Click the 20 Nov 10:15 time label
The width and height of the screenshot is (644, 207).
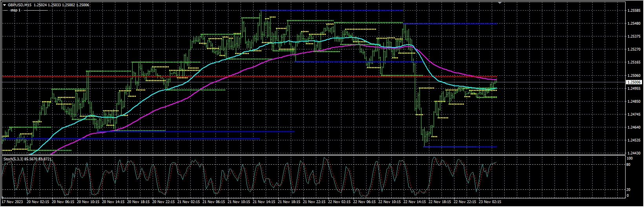coord(89,202)
